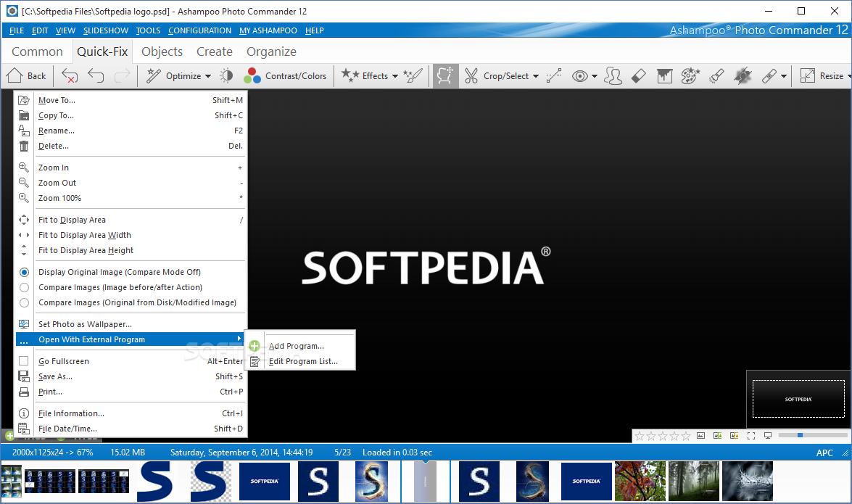Choose Zoom 100% menu entry
This screenshot has width=852, height=504.
131,198
